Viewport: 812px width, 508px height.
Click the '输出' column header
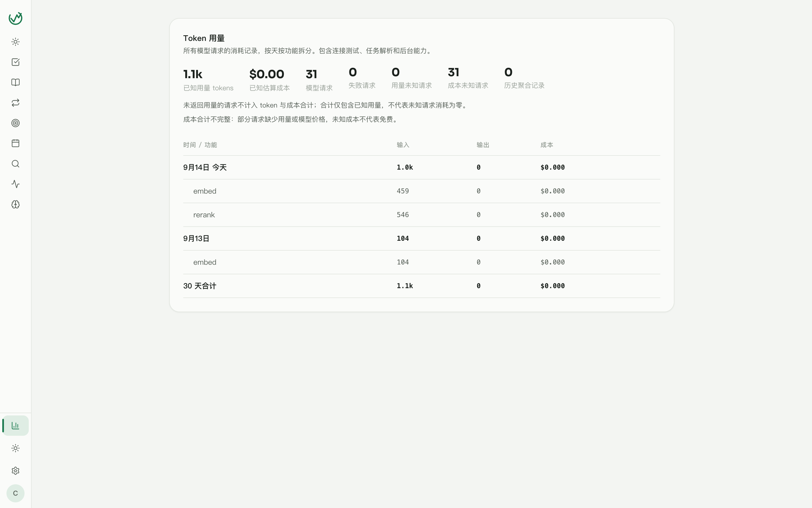pos(483,145)
